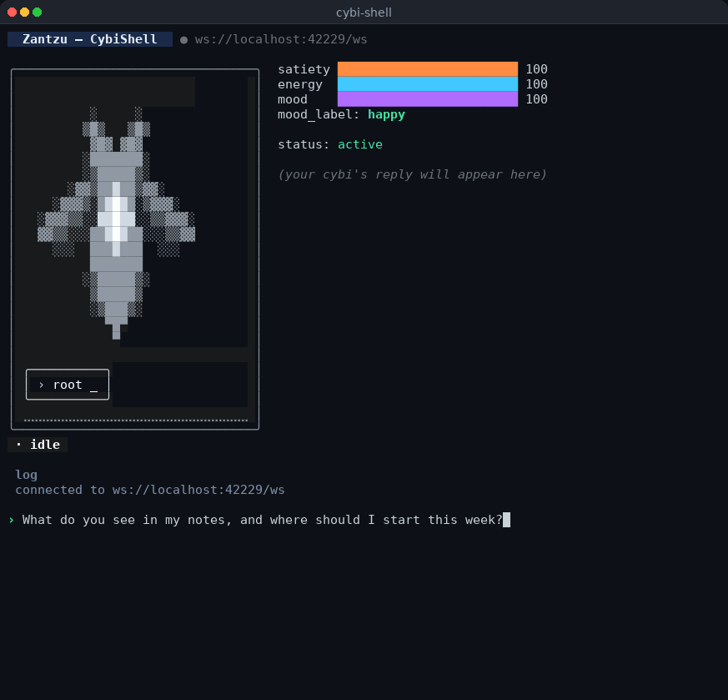Click the pixel-art cybi creature
This screenshot has height=700, width=728.
[x=116, y=223]
